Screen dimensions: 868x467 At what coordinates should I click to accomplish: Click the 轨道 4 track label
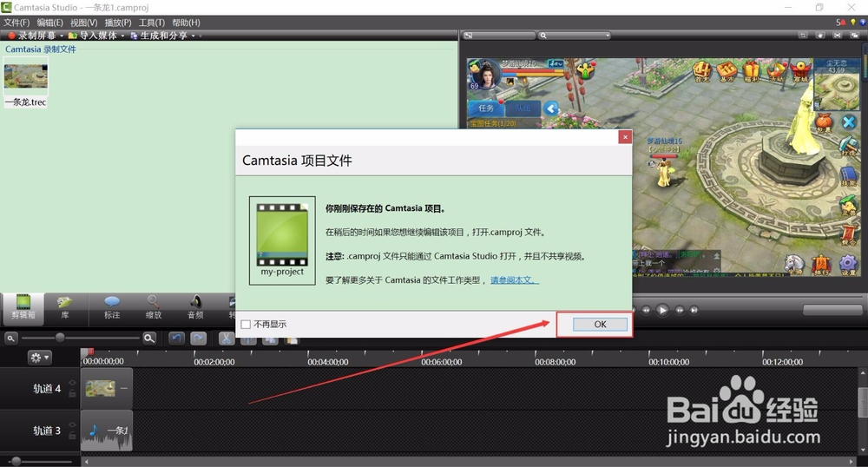(47, 388)
